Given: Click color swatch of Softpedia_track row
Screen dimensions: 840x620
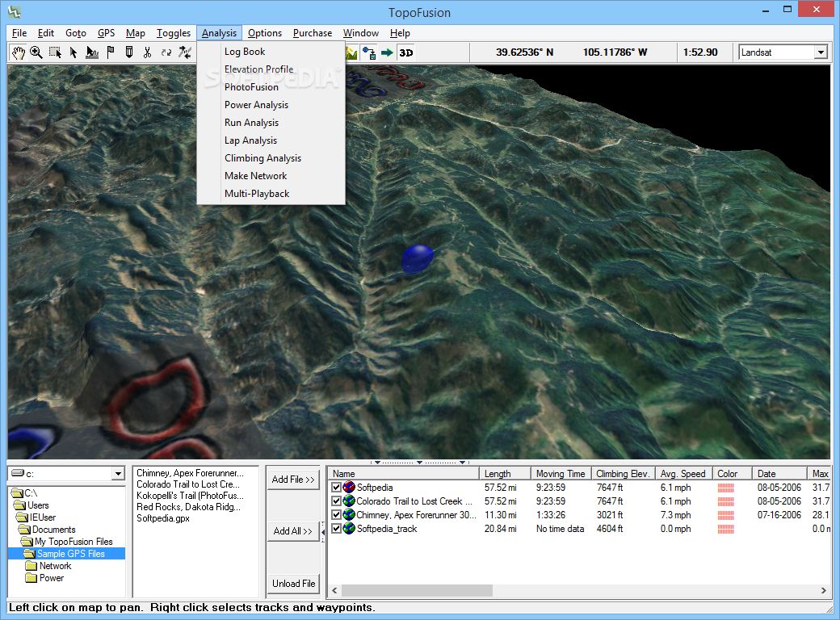Looking at the screenshot, I should point(725,529).
